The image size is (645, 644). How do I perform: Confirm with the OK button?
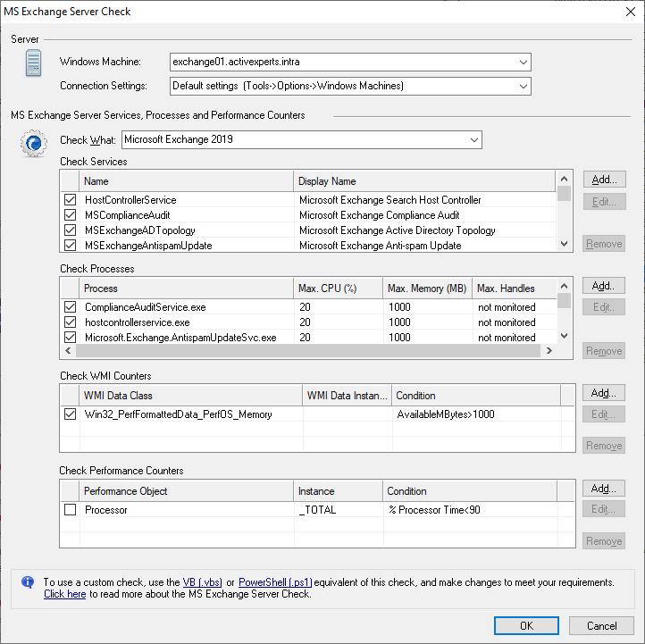coord(526,625)
